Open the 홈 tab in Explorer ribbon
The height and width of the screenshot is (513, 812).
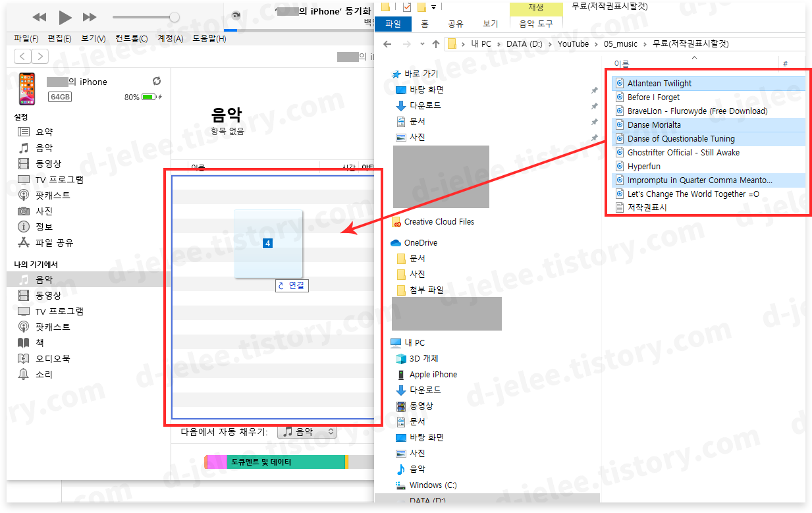pos(425,24)
